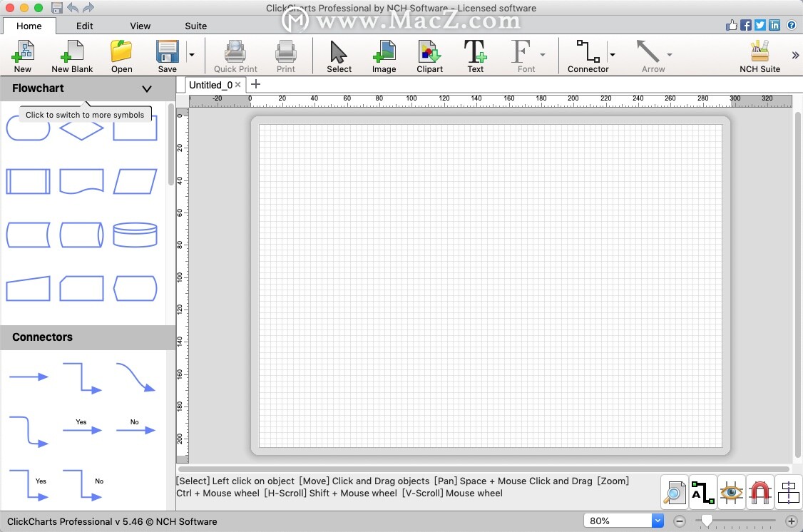The width and height of the screenshot is (803, 532).
Task: Choose the straight Yes arrow connector
Action: click(x=82, y=427)
